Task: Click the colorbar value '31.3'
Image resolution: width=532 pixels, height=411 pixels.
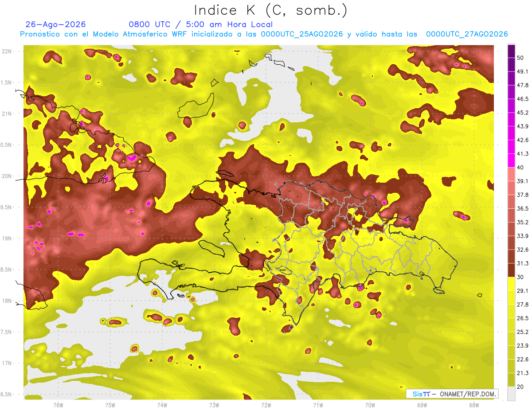Action: pos(523,263)
